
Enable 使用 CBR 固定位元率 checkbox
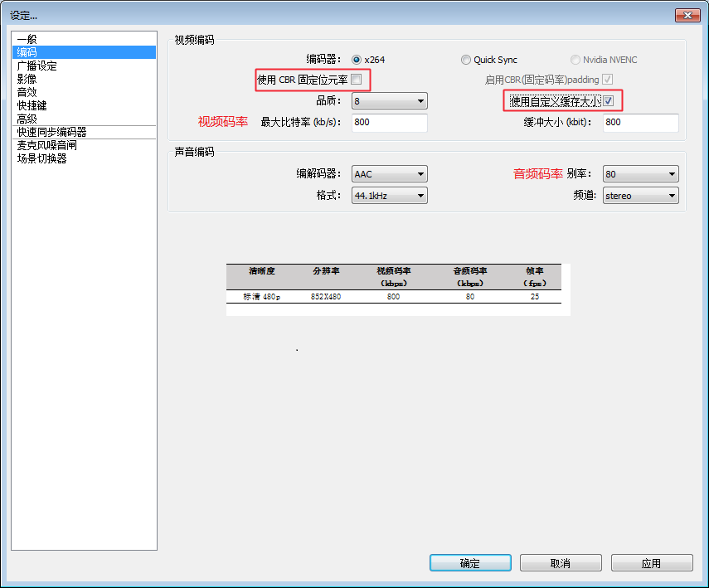click(x=357, y=80)
